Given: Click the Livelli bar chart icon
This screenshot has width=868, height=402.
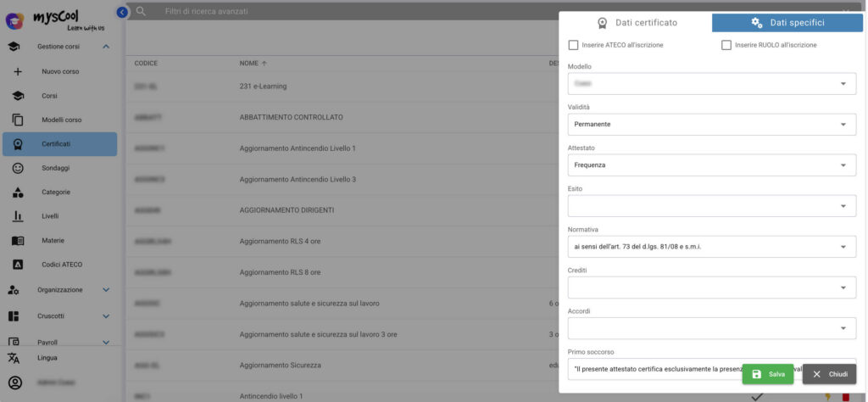Looking at the screenshot, I should click(18, 216).
